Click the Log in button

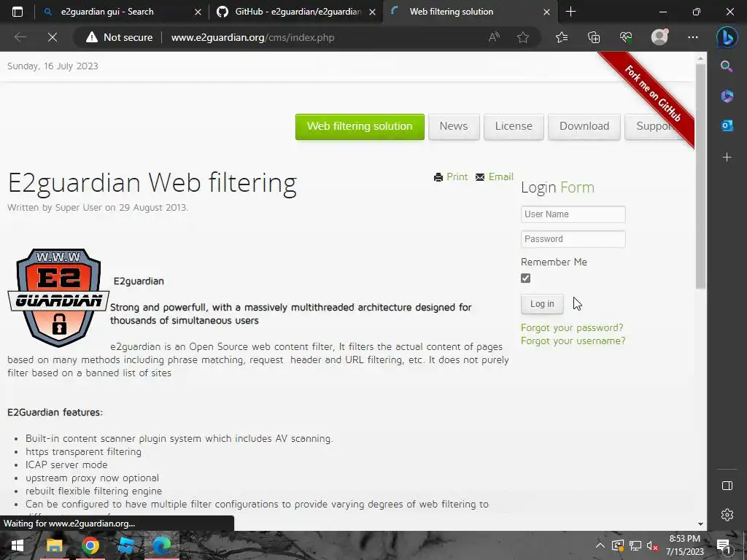pos(542,304)
